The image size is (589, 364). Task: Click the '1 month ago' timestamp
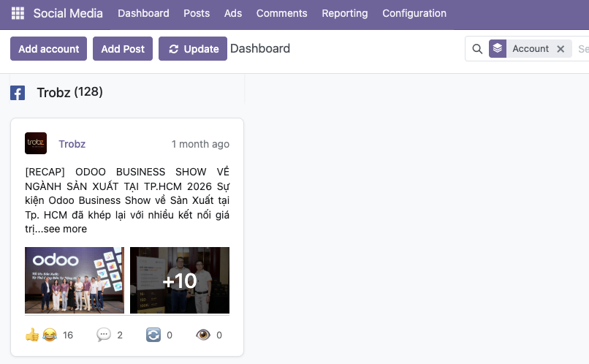click(x=200, y=144)
